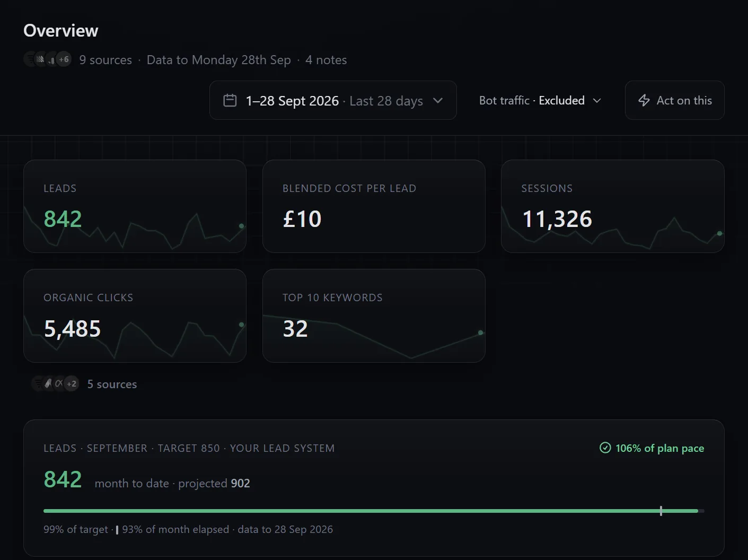Click the 11,326 Sessions value
This screenshot has height=560, width=748.
(x=557, y=219)
